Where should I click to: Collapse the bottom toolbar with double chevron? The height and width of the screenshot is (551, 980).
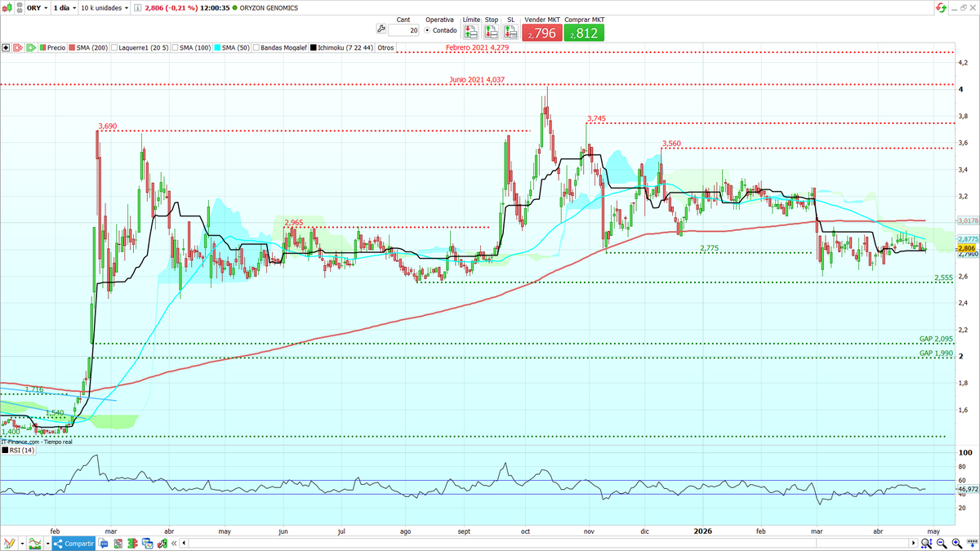[174, 544]
